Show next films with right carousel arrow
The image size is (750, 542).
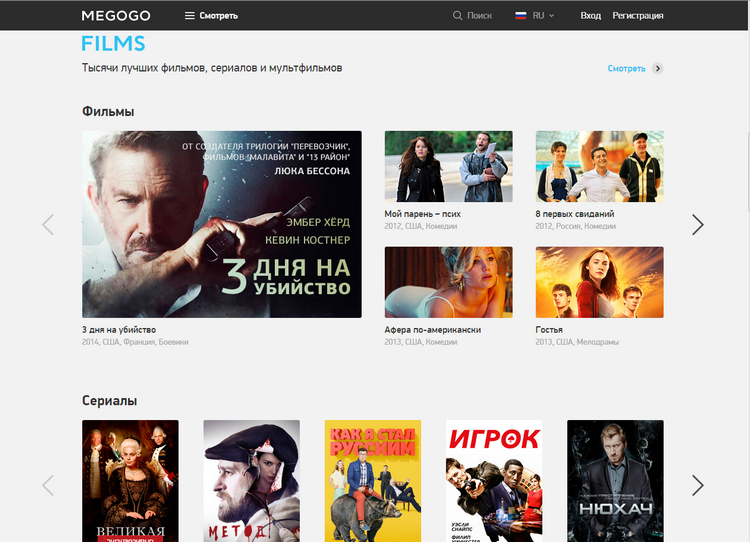coord(698,224)
